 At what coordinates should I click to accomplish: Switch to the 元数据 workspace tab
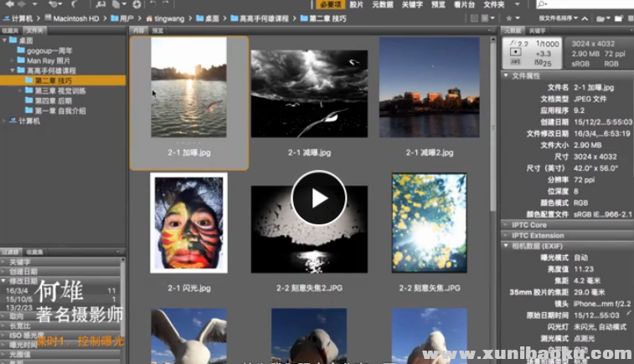[x=382, y=5]
